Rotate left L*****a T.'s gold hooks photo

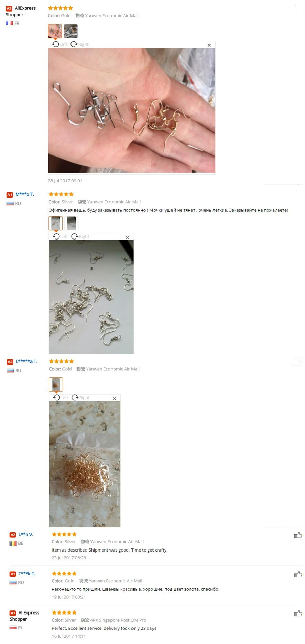coord(61,397)
